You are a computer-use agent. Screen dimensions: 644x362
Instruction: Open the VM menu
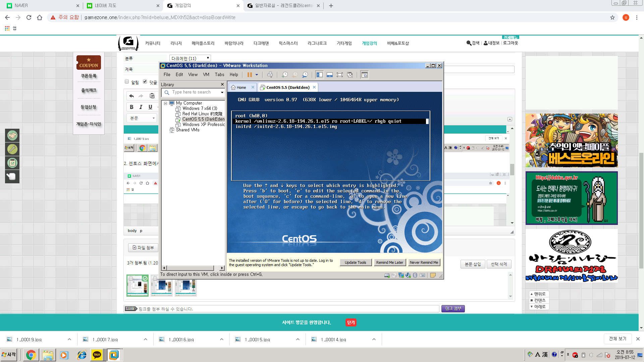pos(206,75)
